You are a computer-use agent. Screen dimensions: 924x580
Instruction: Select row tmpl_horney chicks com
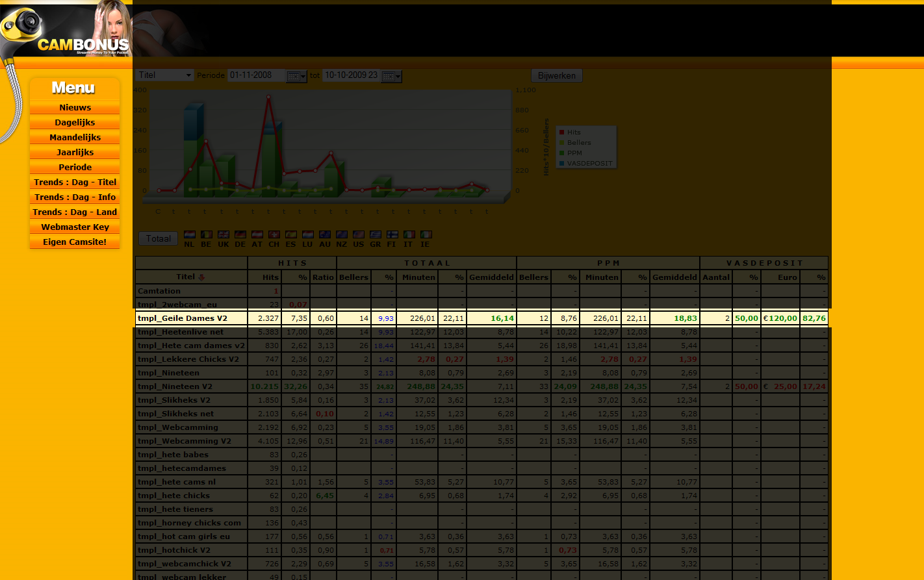click(x=481, y=523)
